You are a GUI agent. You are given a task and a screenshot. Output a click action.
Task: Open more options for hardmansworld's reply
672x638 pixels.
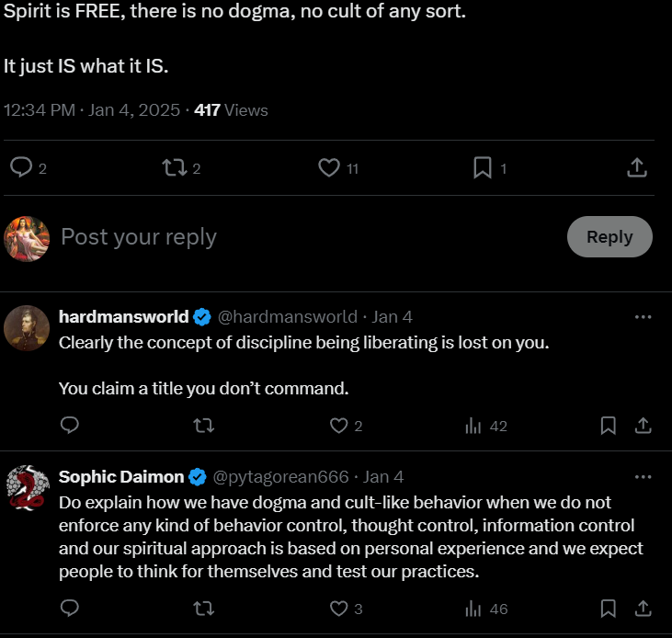(644, 316)
